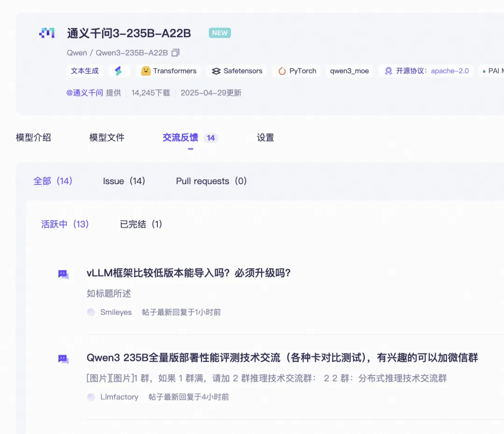Viewport: 504px width, 434px height.
Task: Click chat icon beside Qwen3 235B全量版 post
Action: (x=63, y=359)
